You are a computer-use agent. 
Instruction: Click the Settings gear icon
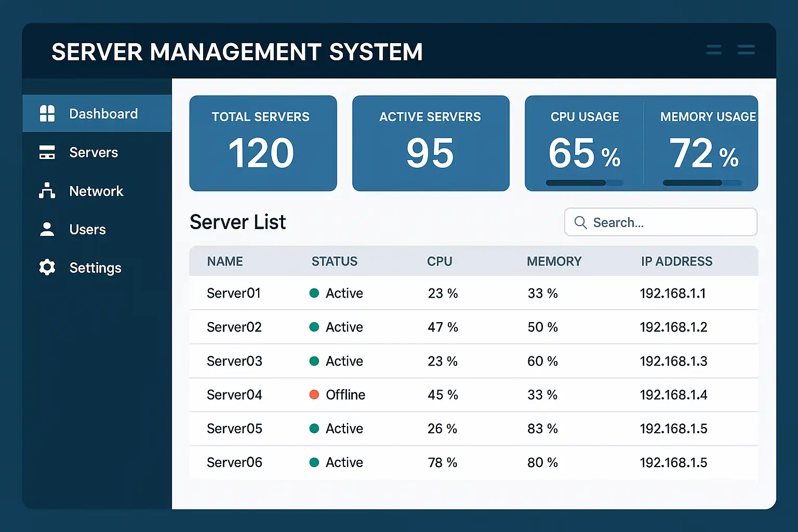coord(47,268)
